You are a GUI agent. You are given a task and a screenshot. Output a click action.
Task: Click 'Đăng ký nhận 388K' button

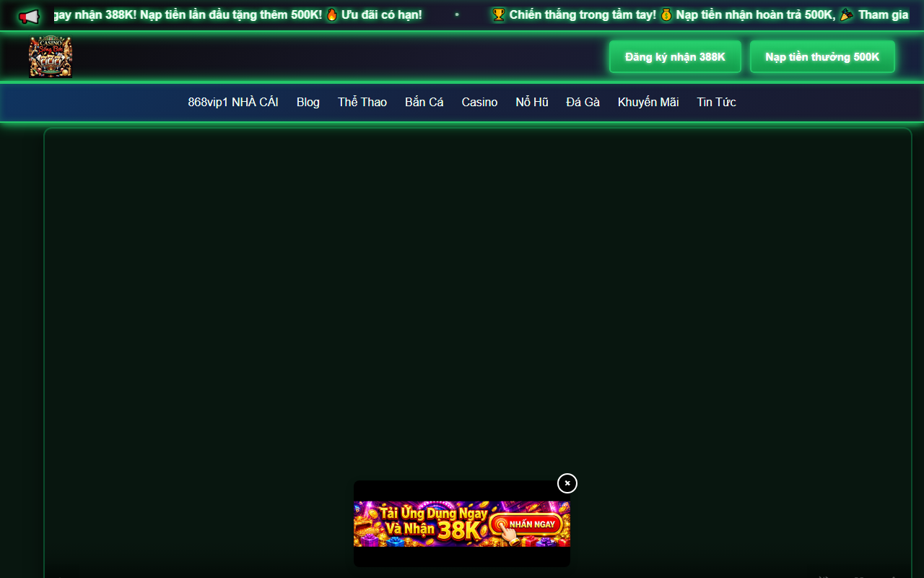[675, 56]
